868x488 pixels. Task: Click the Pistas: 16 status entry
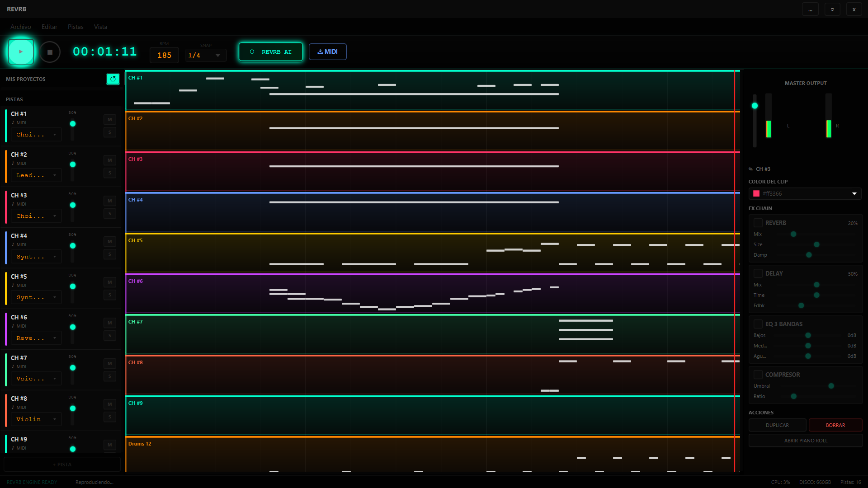[850, 482]
